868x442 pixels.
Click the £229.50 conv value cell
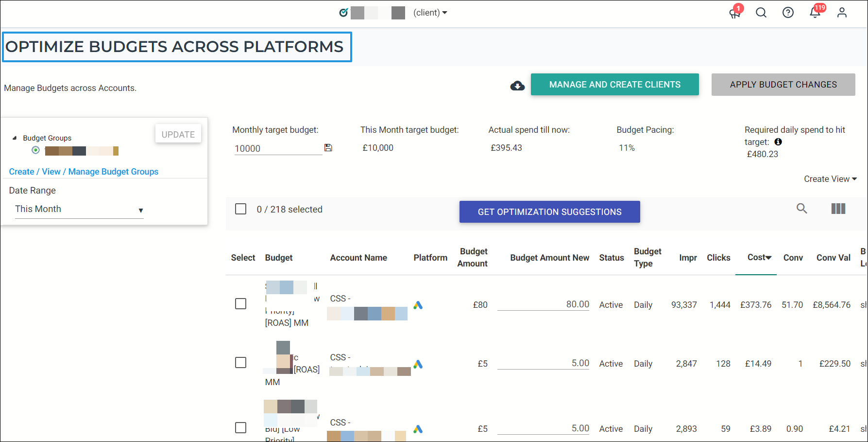click(x=834, y=364)
